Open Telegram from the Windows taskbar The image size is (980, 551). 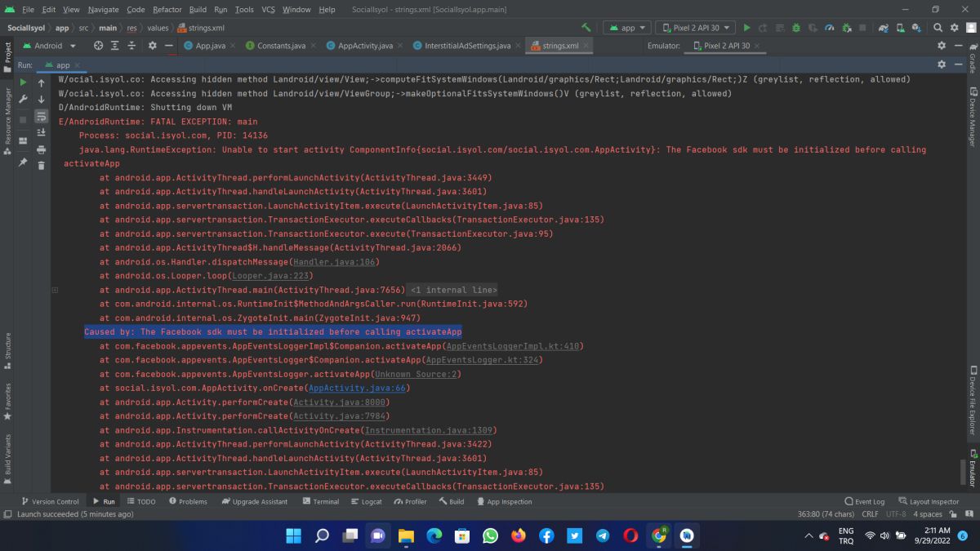point(603,536)
